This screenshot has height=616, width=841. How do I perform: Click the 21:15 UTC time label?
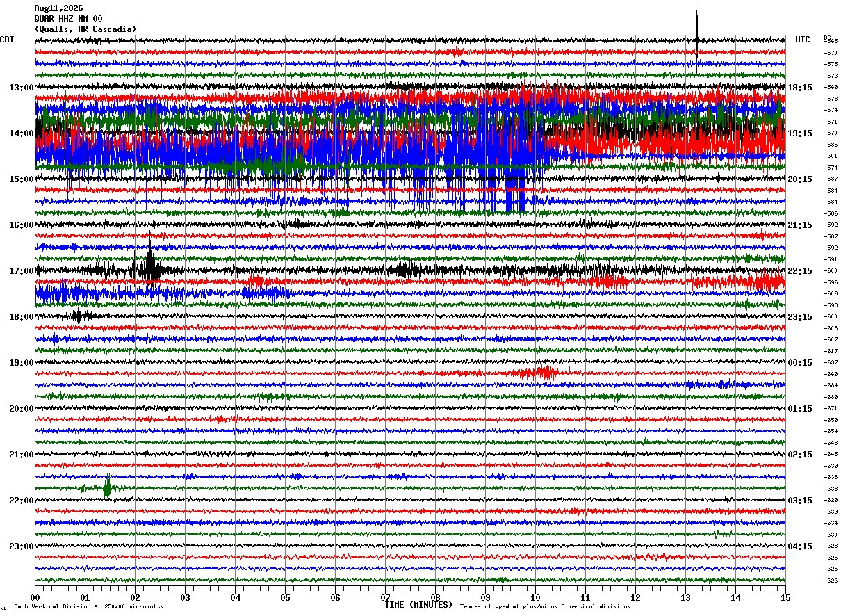tap(800, 225)
